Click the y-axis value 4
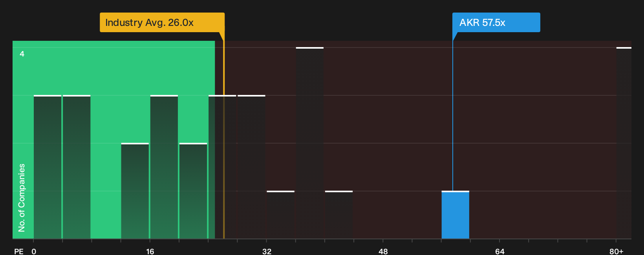 click(x=22, y=54)
